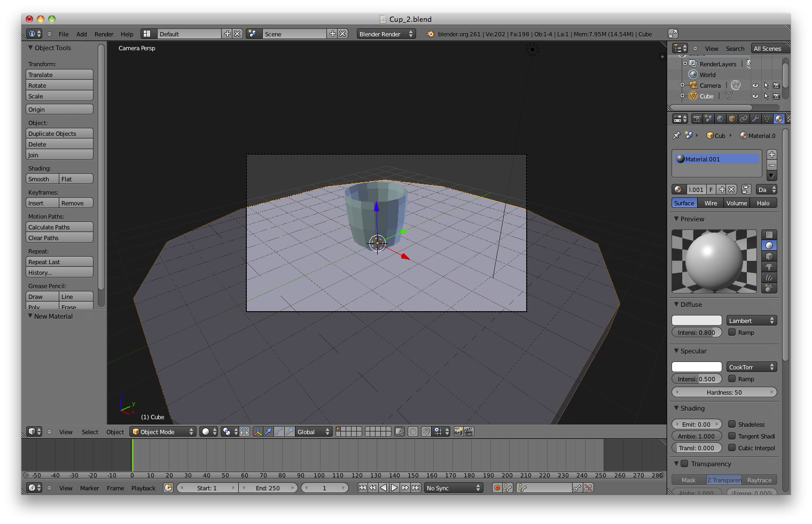Render OpenGL image of viewport
Image resolution: width=812 pixels, height=524 pixels.
tap(458, 431)
